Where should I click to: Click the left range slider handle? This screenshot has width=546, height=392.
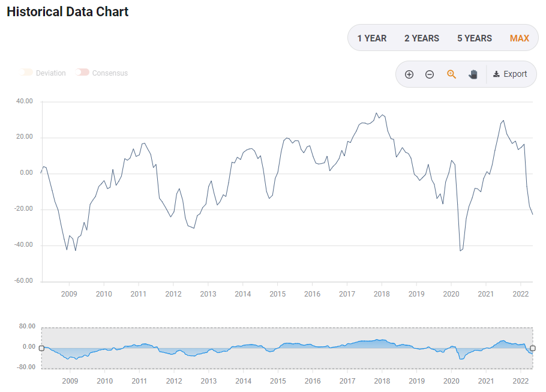41,348
